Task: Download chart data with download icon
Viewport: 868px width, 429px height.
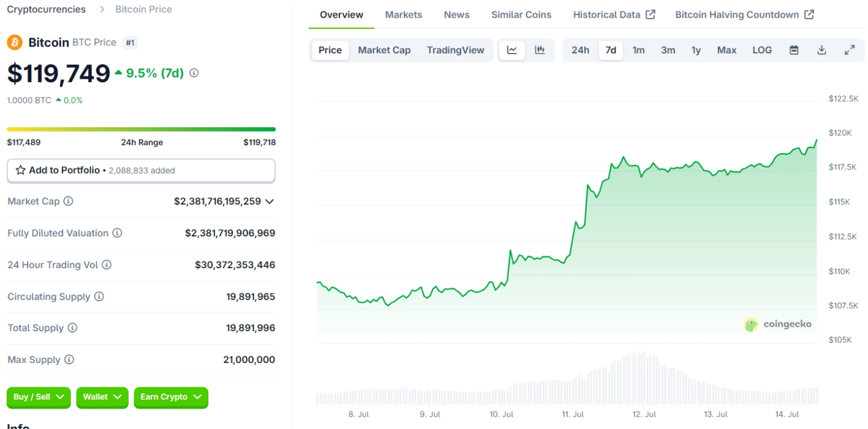Action: pos(822,50)
